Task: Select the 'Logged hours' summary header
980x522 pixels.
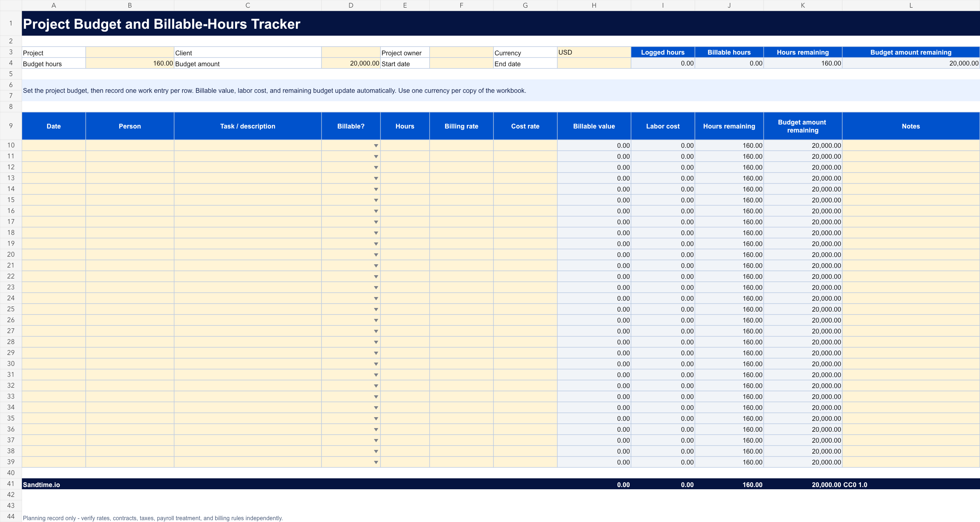Action: pos(663,52)
